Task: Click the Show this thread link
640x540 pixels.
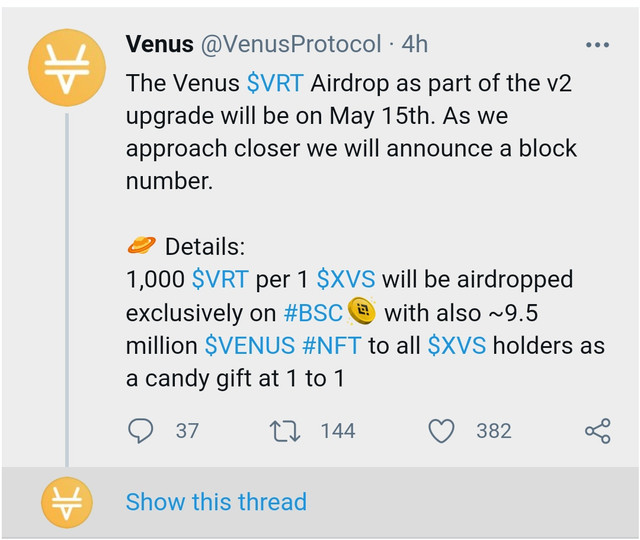Action: [216, 502]
